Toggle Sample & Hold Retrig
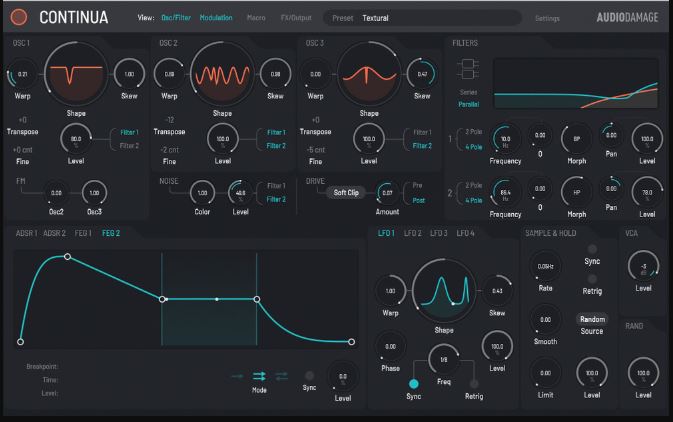 (592, 279)
